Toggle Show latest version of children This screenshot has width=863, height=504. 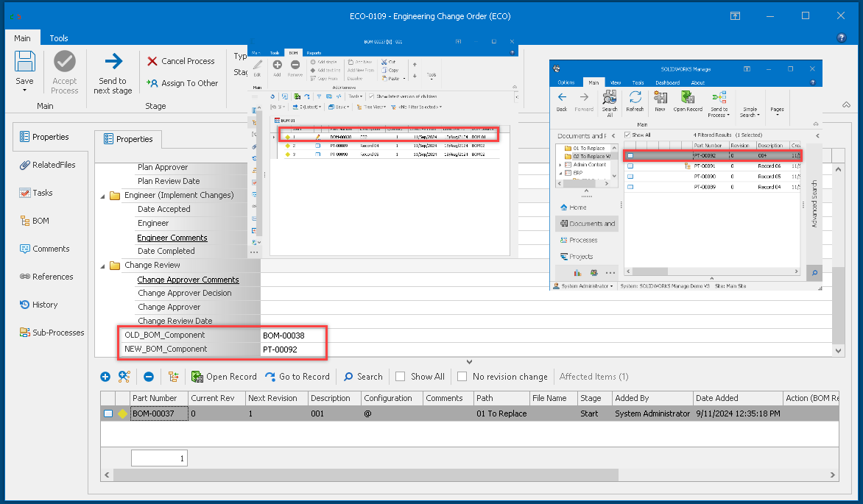tap(371, 96)
